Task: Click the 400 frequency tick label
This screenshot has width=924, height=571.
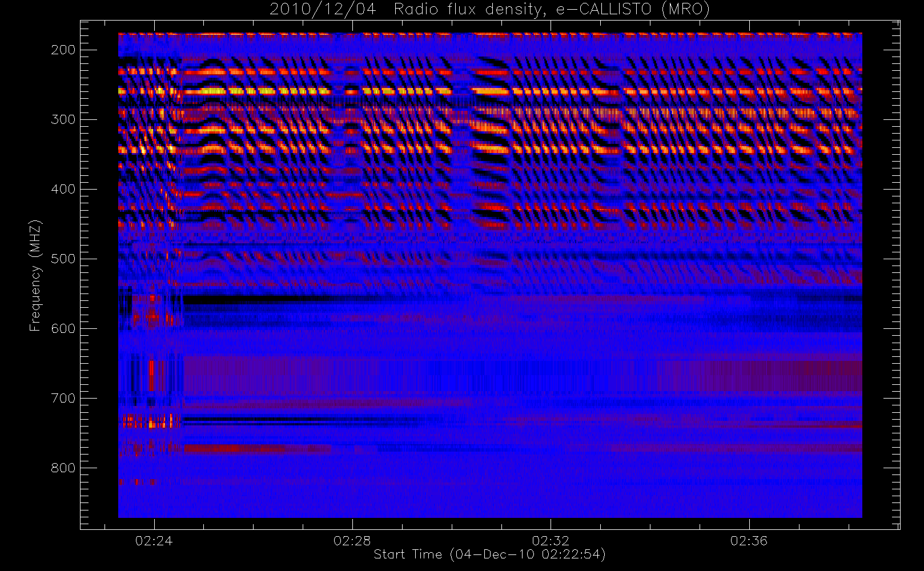Action: point(63,190)
